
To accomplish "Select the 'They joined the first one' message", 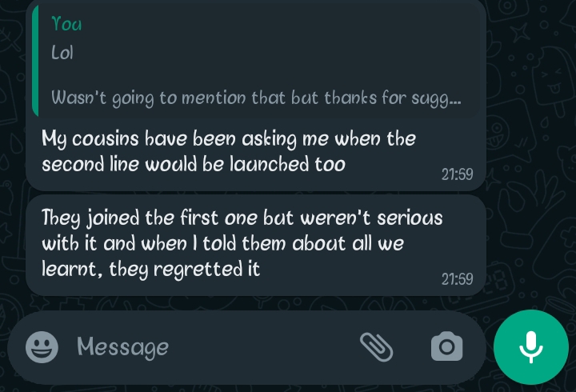I will (x=256, y=245).
